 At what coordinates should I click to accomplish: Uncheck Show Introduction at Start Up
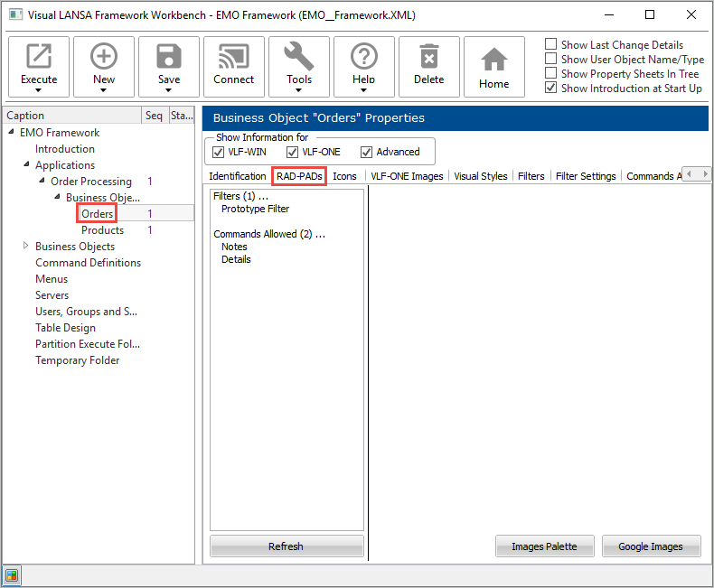click(551, 89)
